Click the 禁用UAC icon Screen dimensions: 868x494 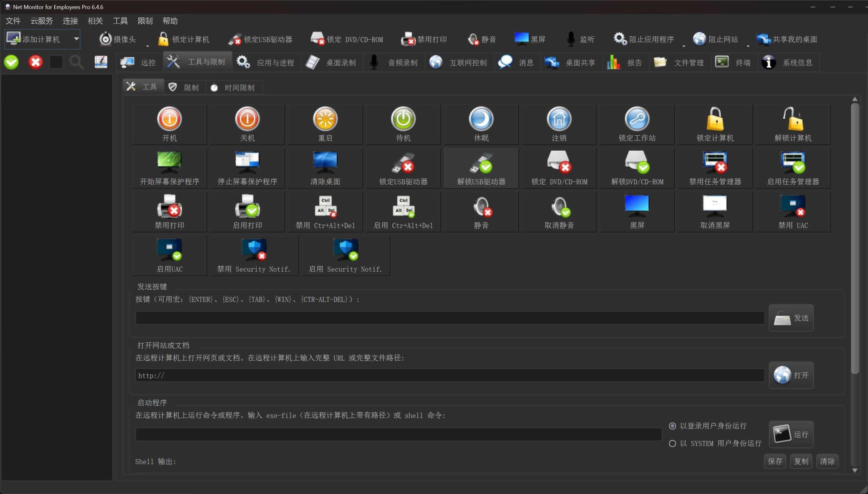(793, 211)
